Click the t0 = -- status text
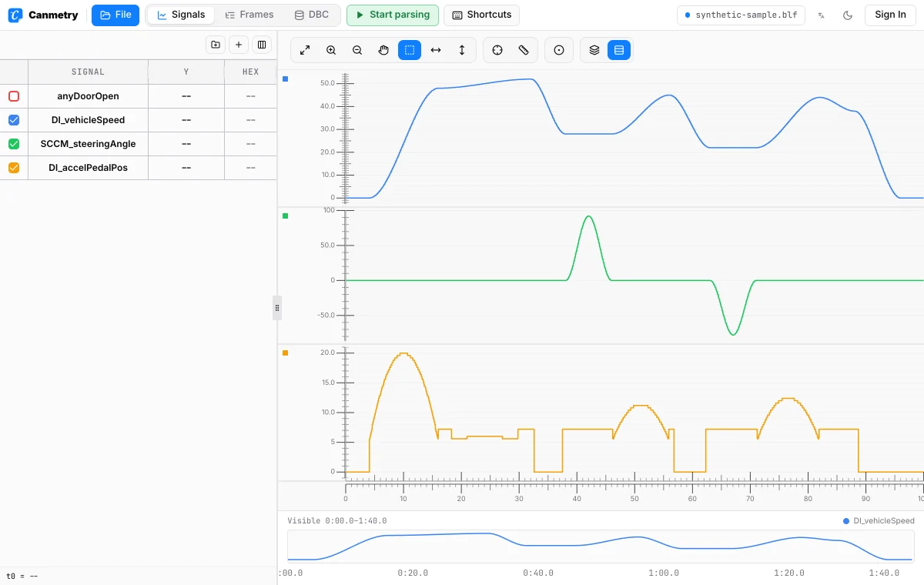This screenshot has height=585, width=924. click(x=22, y=576)
